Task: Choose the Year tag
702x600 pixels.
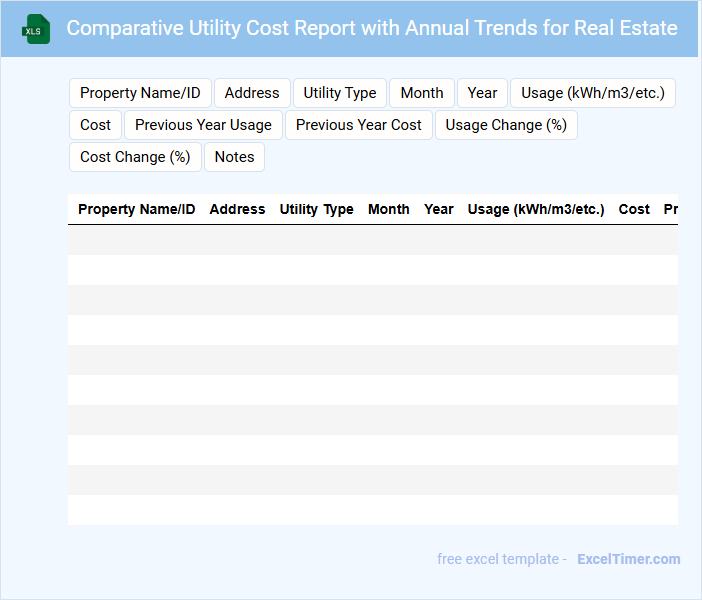Action: [x=482, y=93]
